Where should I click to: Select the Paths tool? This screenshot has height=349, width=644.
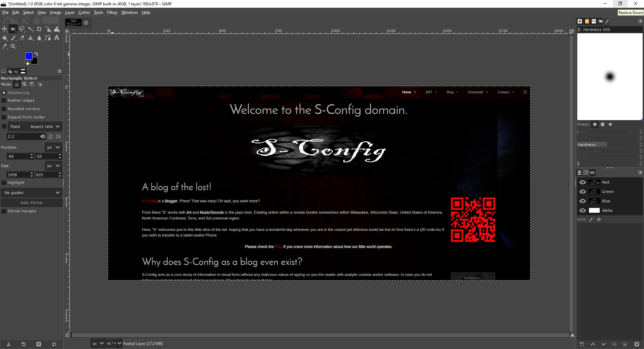48,38
